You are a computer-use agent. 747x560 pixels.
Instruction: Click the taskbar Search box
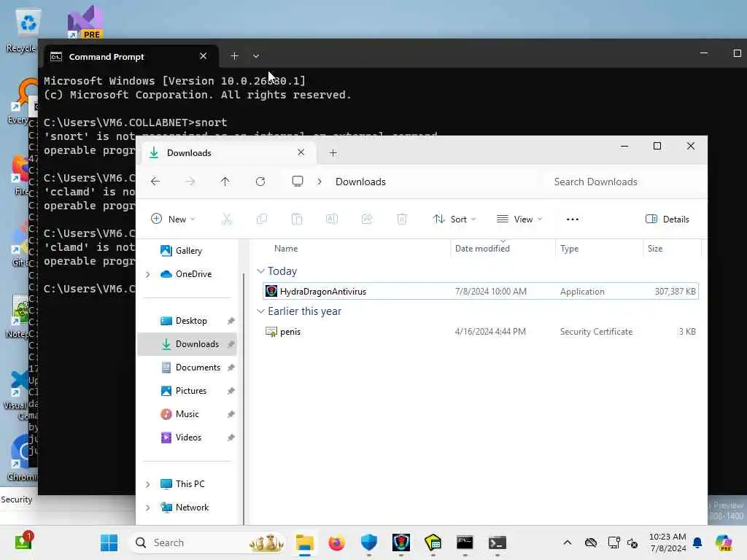tap(208, 542)
